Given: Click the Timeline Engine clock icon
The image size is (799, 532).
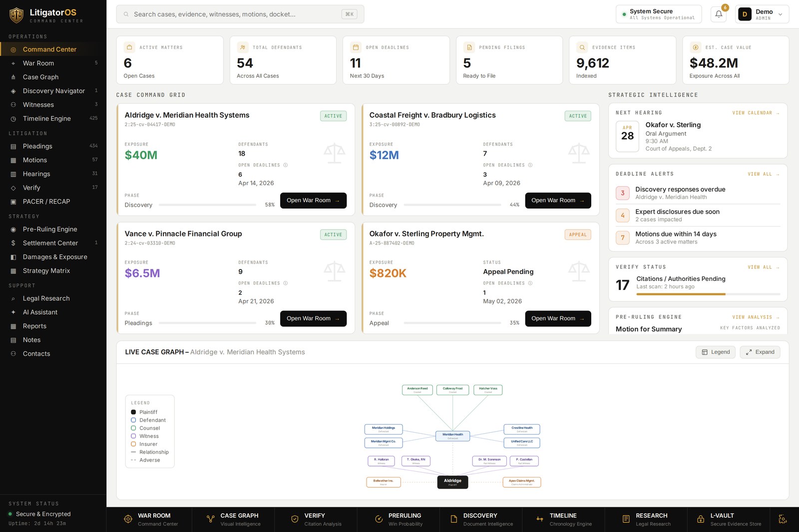Looking at the screenshot, I should click(x=13, y=119).
